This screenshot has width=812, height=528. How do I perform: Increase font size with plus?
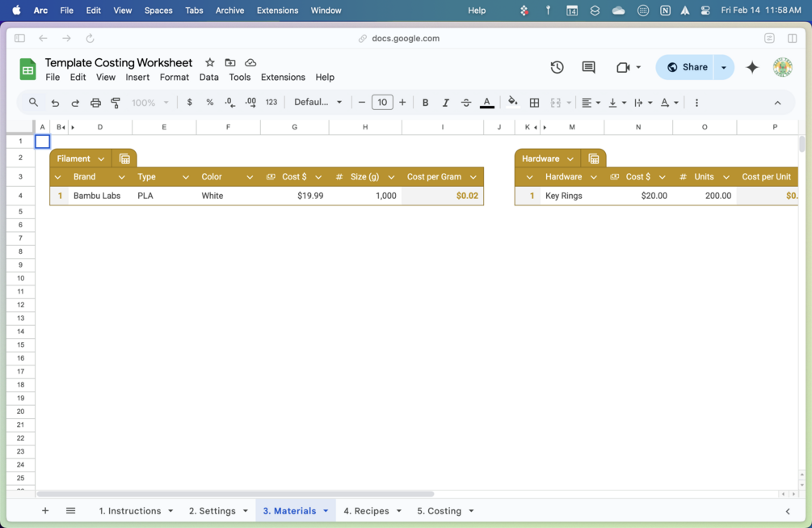tap(402, 103)
